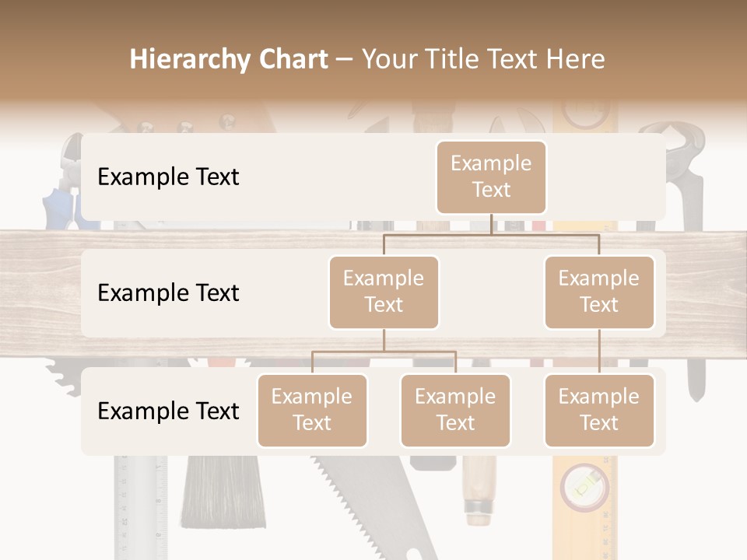
Task: Click the middle bottom Example Text node
Action: (455, 411)
